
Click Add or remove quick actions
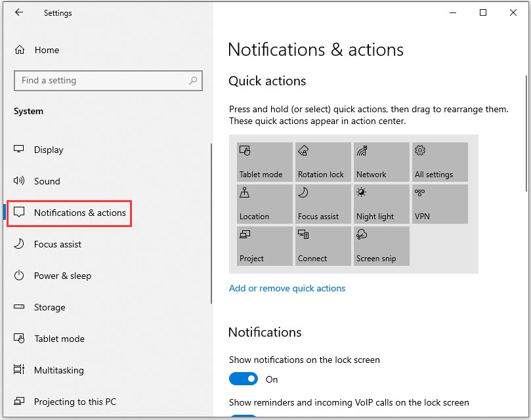coord(287,288)
